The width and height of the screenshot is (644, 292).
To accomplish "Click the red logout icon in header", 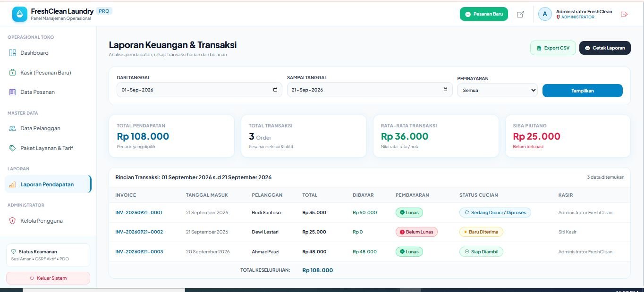I will 624,14.
